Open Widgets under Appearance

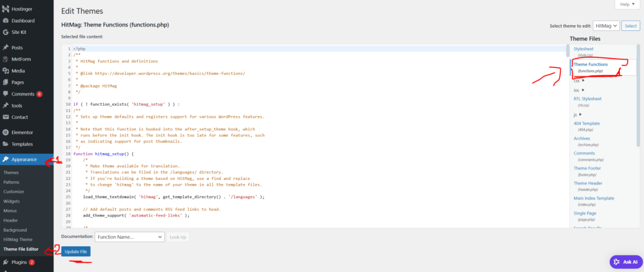(11, 201)
